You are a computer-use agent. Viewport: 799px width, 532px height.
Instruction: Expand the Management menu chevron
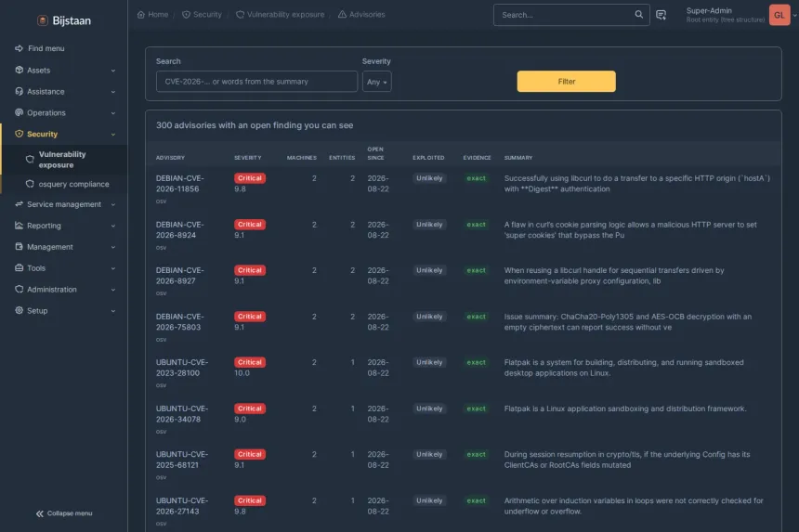coord(113,247)
